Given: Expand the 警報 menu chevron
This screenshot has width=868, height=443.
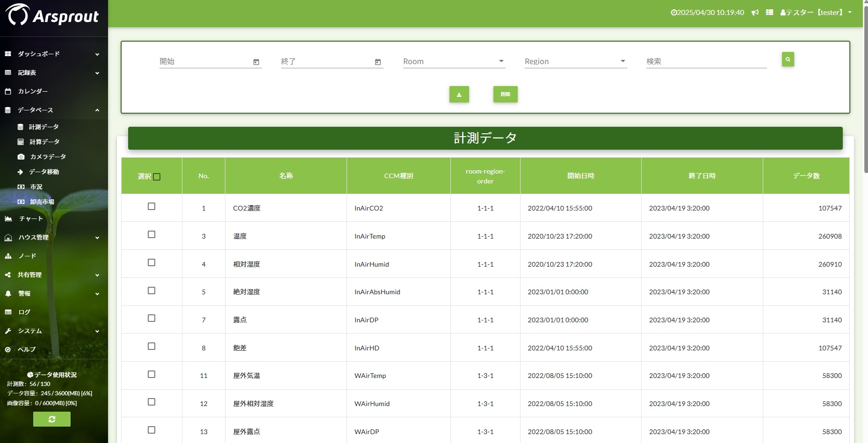Looking at the screenshot, I should [97, 294].
